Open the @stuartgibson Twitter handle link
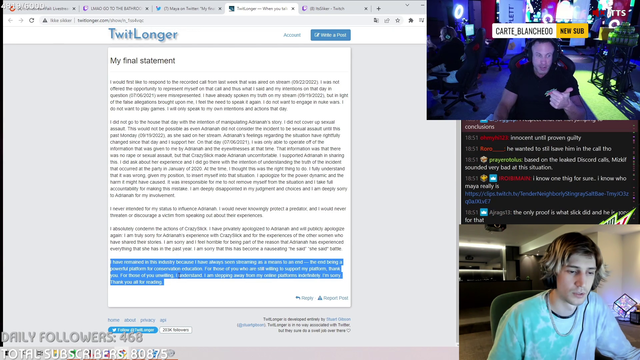The image size is (640, 360). [x=251, y=325]
